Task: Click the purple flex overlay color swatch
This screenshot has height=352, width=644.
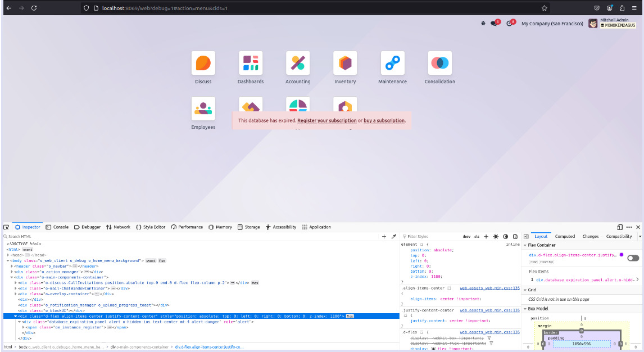Action: (622, 255)
